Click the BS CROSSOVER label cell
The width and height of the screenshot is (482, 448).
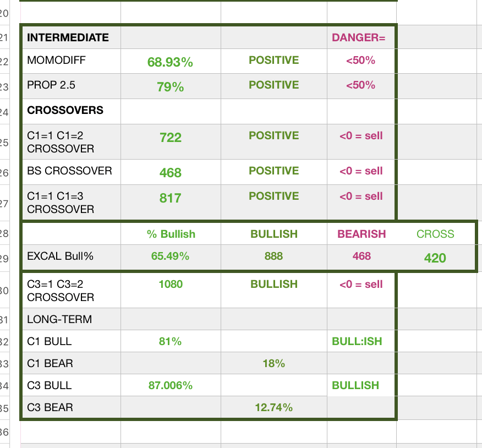click(69, 171)
